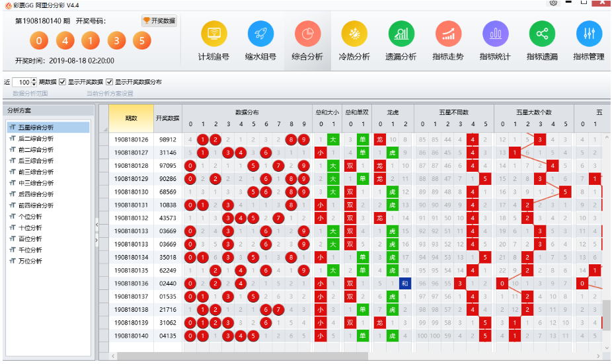Screen dimensions: 612x364
Task: Open 冷热分析 hot-cold analysis icon
Action: pos(354,34)
